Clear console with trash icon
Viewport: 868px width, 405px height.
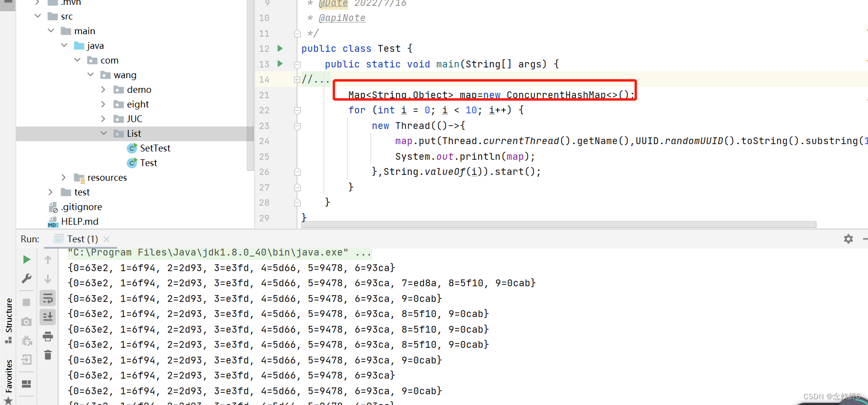[x=48, y=355]
